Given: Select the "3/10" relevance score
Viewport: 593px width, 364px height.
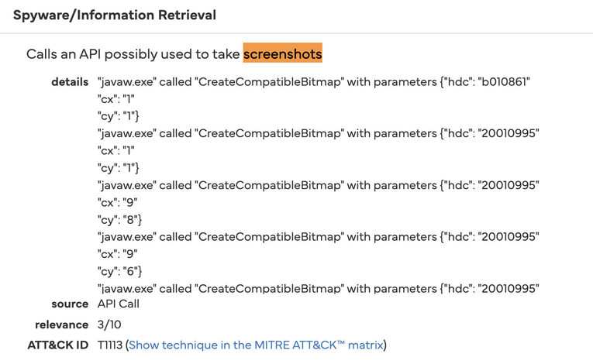Looking at the screenshot, I should coord(109,325).
